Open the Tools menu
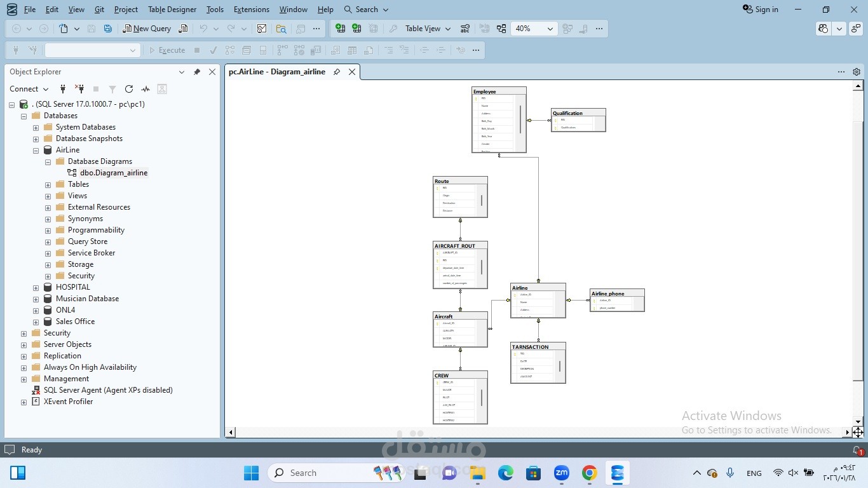868x488 pixels. click(x=215, y=9)
